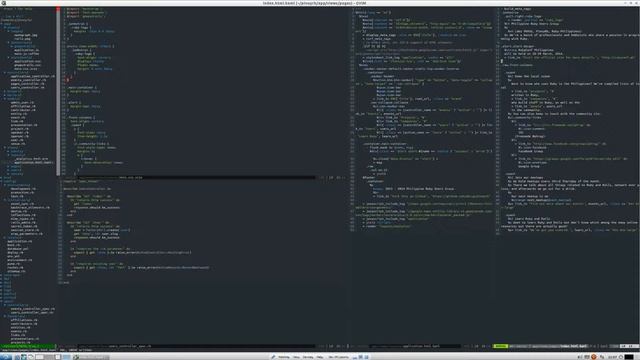Collapse the images folder arrow
Viewport: 640px width, 360px height.
point(9,31)
